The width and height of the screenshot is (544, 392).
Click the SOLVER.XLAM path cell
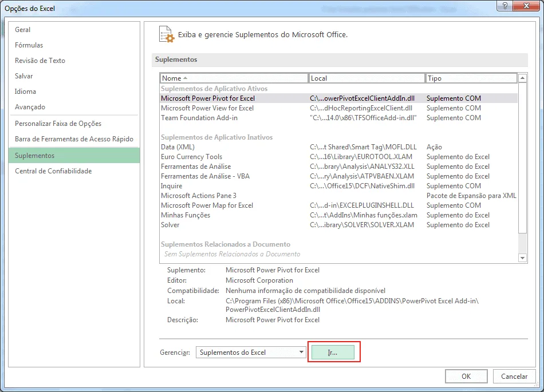tap(362, 224)
